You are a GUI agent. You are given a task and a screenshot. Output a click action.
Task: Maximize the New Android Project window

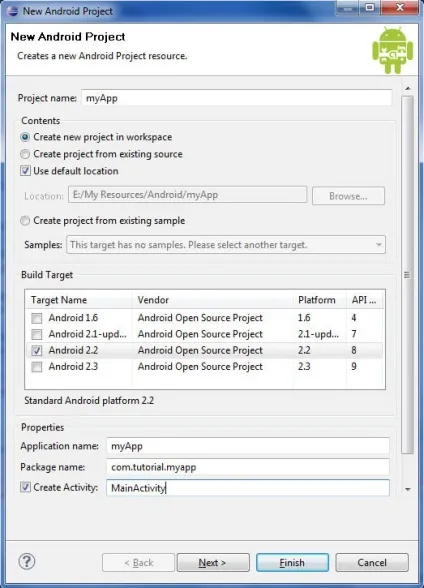tap(370, 8)
